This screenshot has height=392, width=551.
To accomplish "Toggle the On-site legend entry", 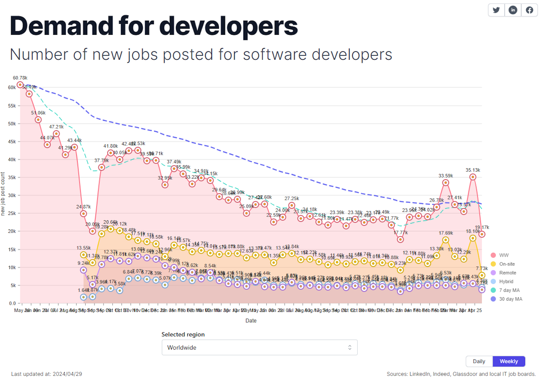I will point(507,264).
